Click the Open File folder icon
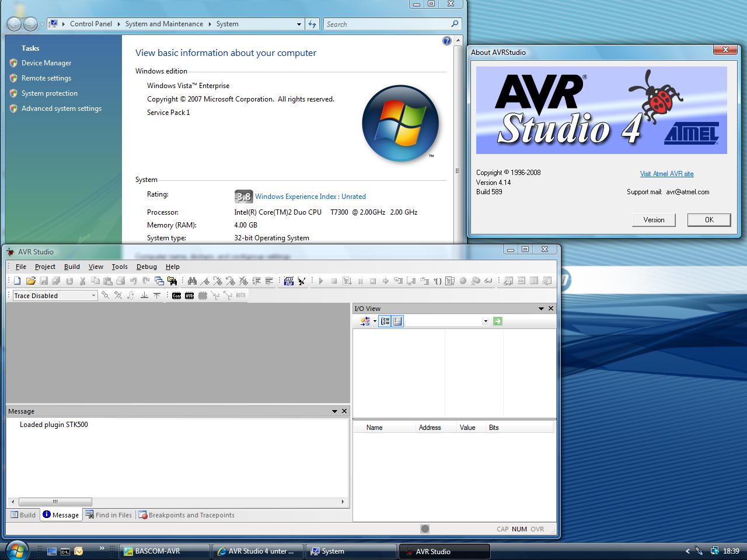This screenshot has height=560, width=747. click(x=30, y=281)
